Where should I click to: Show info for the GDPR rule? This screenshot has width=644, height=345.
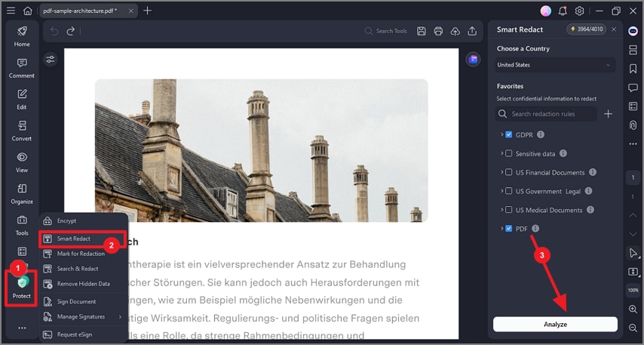[541, 134]
